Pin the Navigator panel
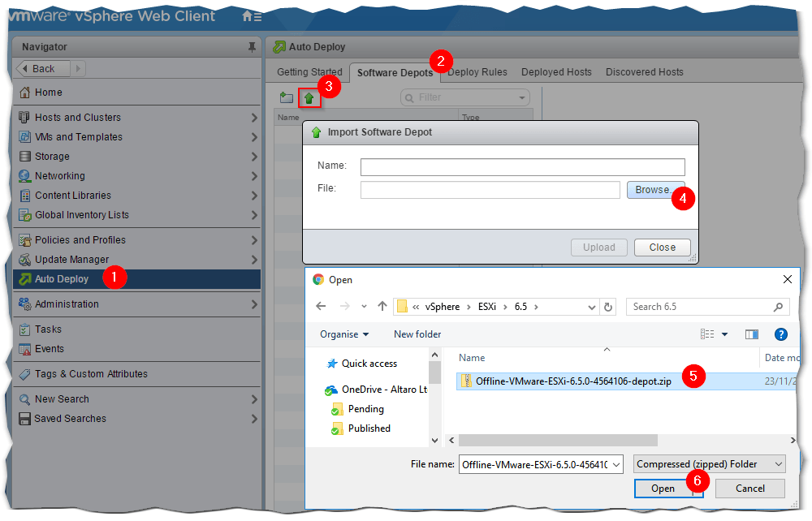812x521 pixels. [x=252, y=47]
